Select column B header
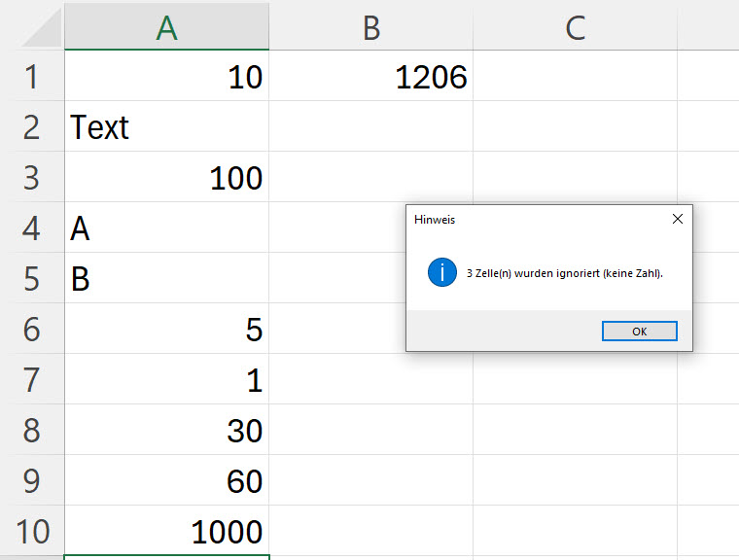 370,28
